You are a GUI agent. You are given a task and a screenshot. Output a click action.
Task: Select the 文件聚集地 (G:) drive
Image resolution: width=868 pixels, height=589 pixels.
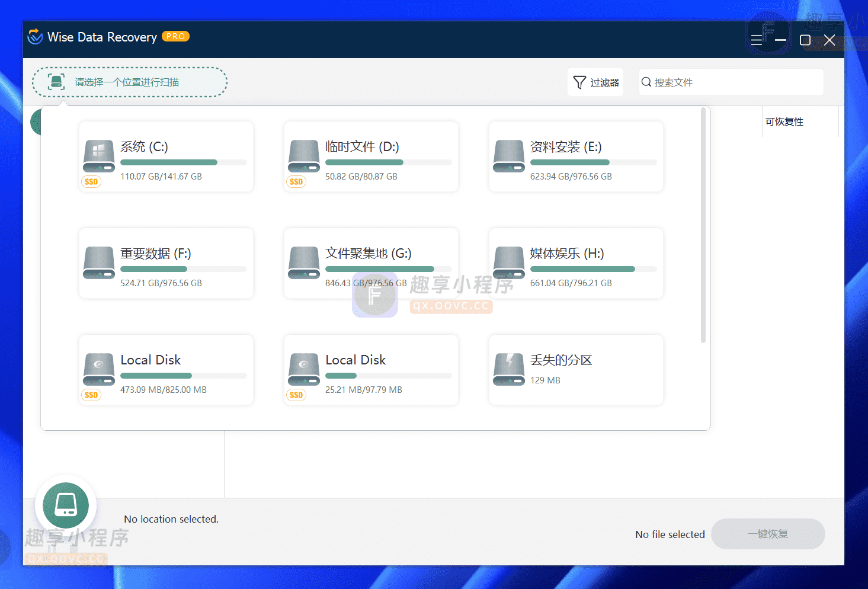click(371, 263)
